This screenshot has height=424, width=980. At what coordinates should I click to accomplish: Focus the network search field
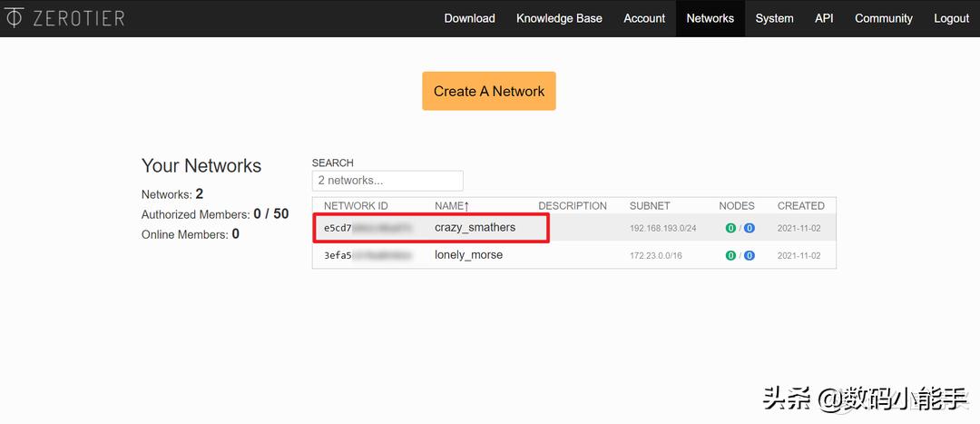(x=387, y=181)
